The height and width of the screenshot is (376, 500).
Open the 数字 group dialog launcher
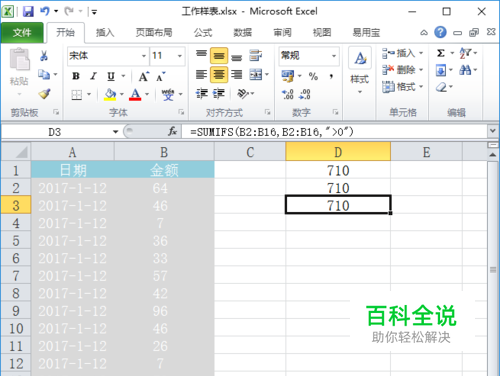(x=335, y=112)
